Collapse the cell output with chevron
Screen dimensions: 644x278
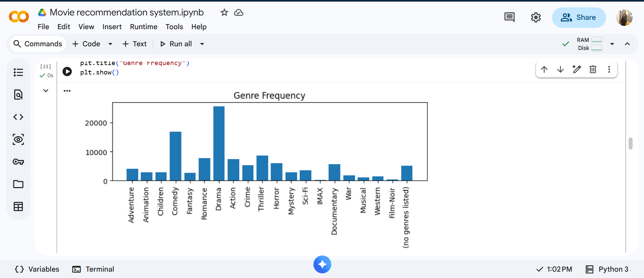point(46,91)
